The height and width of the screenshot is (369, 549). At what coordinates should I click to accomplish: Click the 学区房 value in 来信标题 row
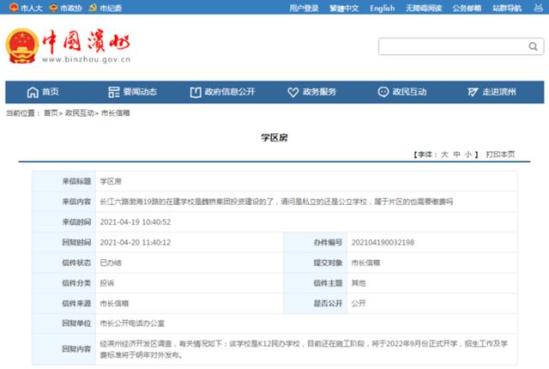111,181
